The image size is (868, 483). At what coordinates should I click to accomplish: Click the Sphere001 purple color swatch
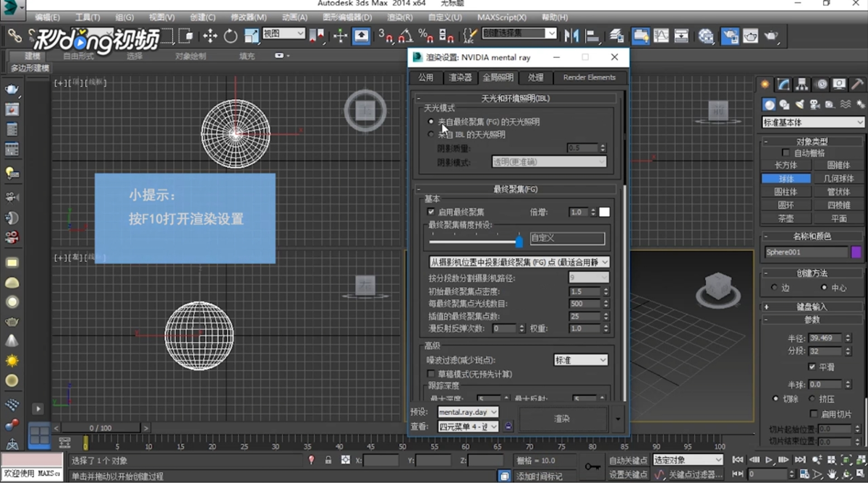pyautogui.click(x=856, y=252)
